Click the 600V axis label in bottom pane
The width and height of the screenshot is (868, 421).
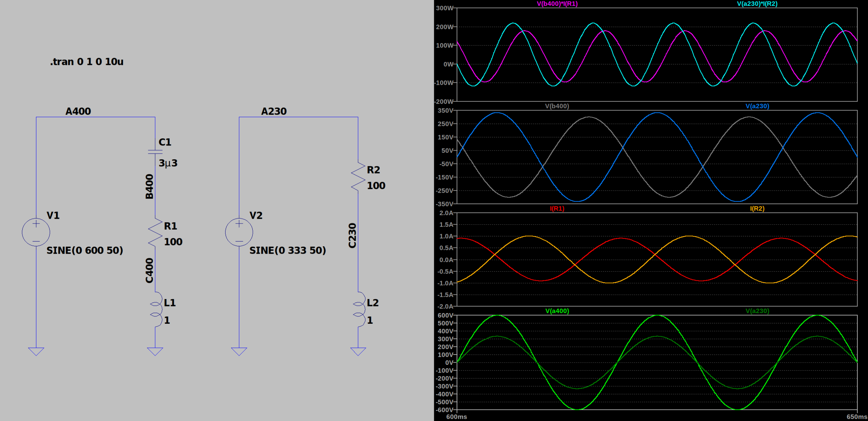[x=445, y=315]
